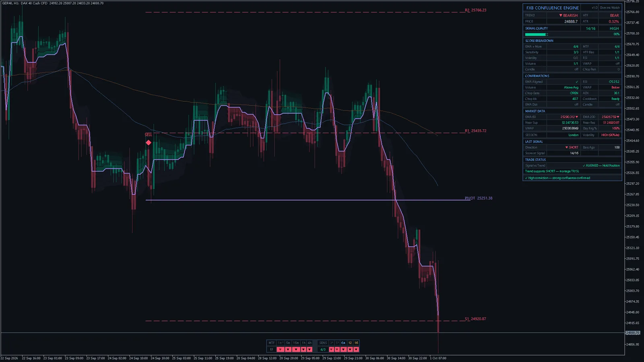The image size is (644, 362).
Task: Click the EMA Aligned checkmark
Action: 577,82
